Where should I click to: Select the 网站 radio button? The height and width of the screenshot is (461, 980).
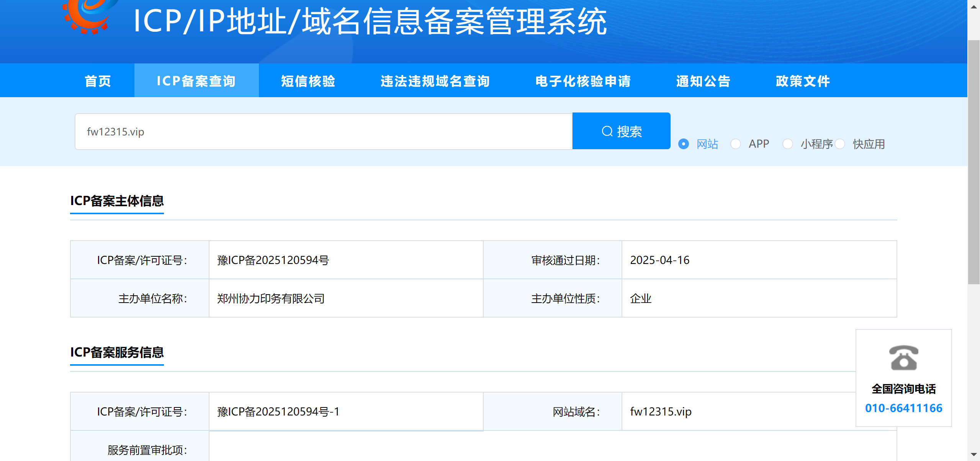tap(683, 144)
